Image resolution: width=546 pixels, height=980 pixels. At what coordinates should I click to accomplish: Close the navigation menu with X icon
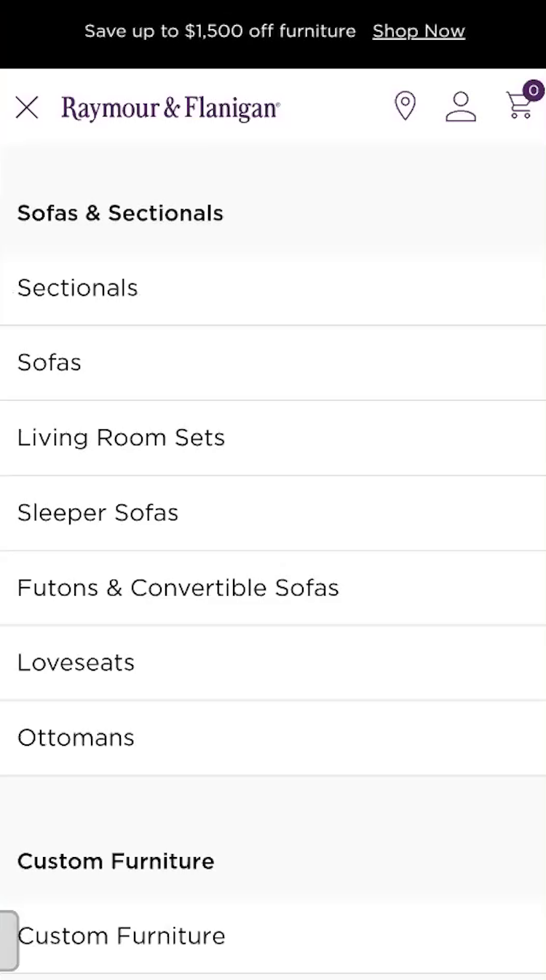(27, 108)
